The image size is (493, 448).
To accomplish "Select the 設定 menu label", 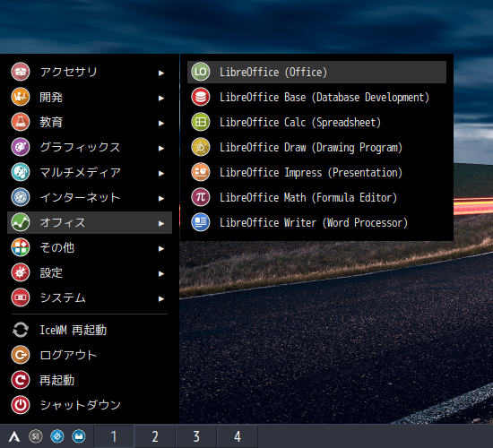I will (51, 273).
